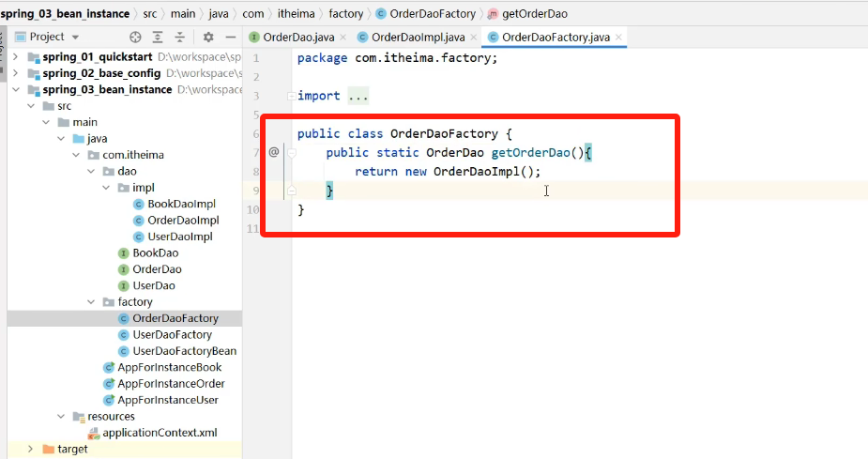
Task: Click itheima in the breadcrumb path
Action: (x=297, y=14)
